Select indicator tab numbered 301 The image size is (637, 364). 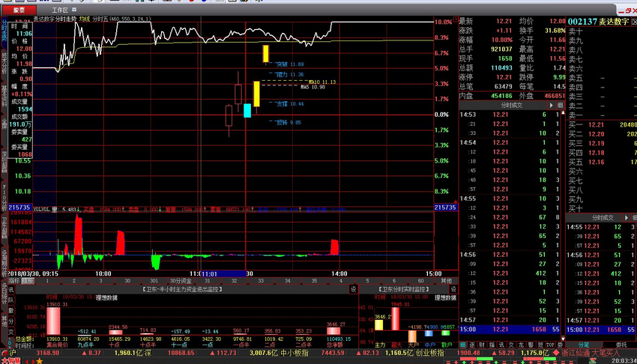click(154, 281)
